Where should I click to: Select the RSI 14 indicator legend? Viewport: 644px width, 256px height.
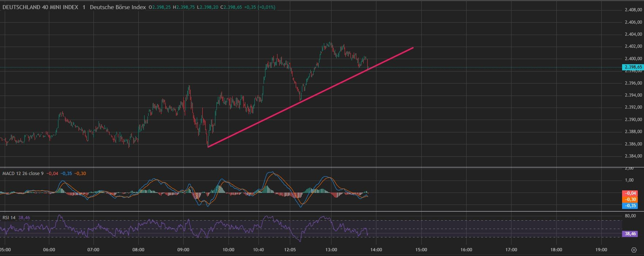tap(9, 218)
